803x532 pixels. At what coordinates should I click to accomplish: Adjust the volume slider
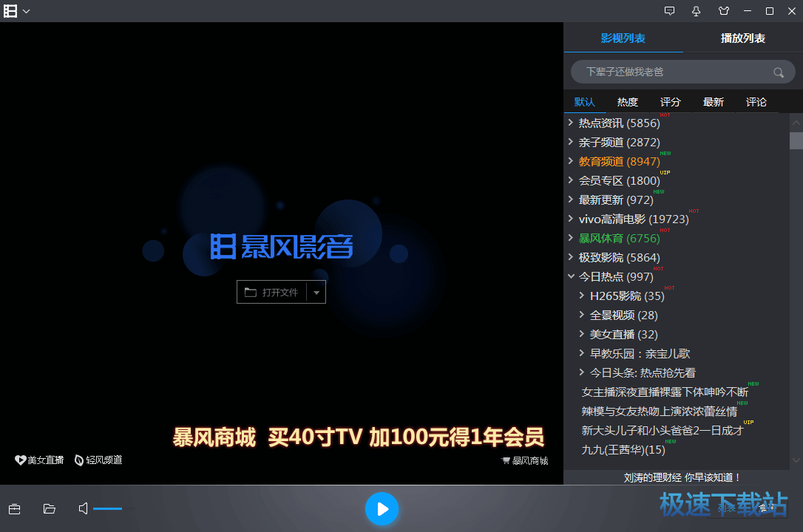[x=114, y=508]
